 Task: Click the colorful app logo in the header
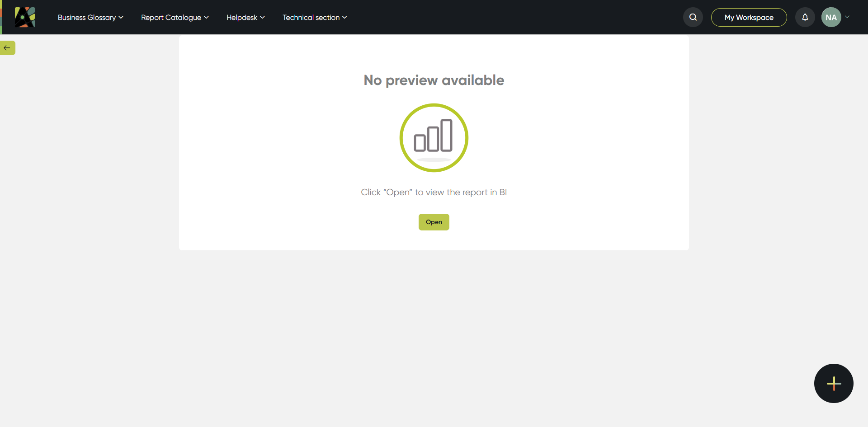pos(25,17)
